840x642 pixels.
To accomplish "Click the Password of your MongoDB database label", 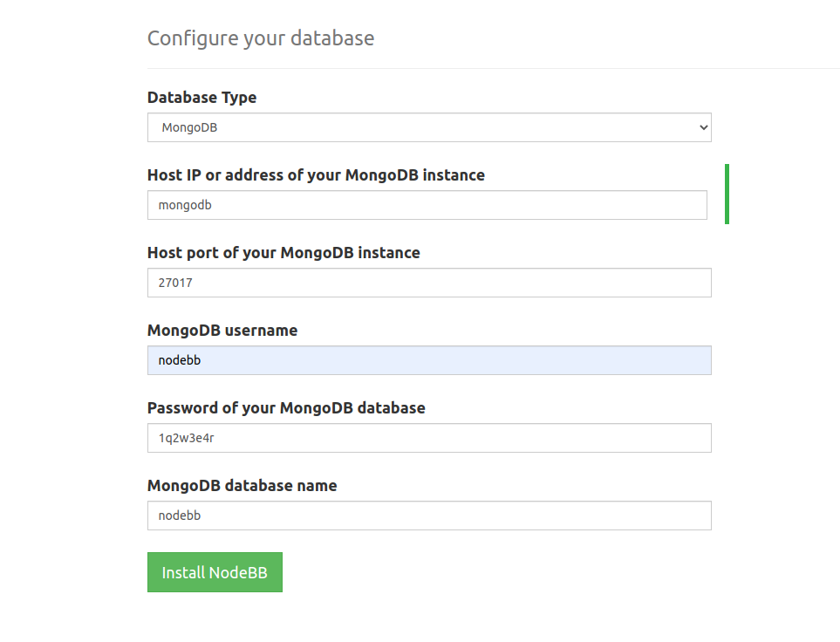I will tap(286, 408).
